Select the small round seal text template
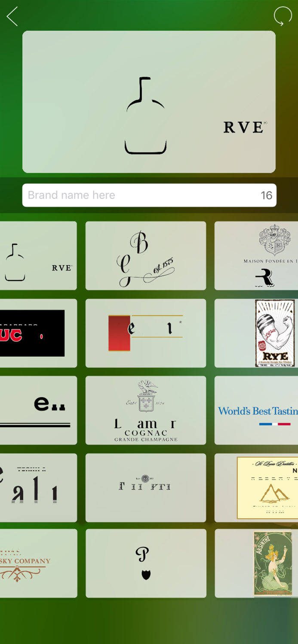Screen dimensions: 298x644 tap(146, 487)
